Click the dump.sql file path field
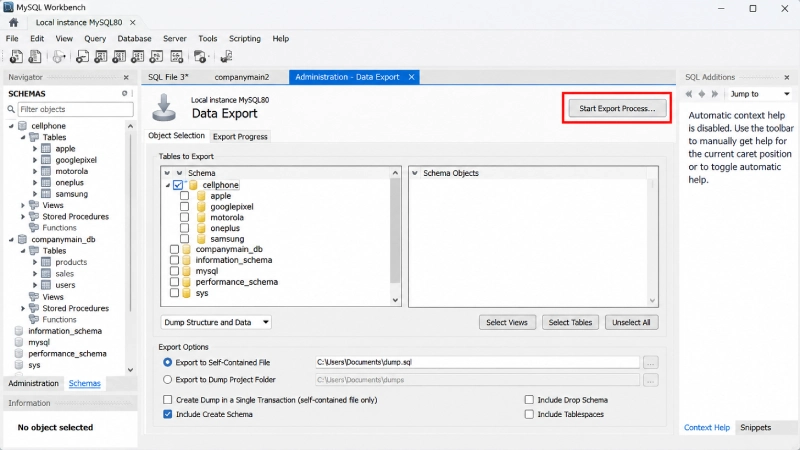The height and width of the screenshot is (450, 800). coord(477,362)
